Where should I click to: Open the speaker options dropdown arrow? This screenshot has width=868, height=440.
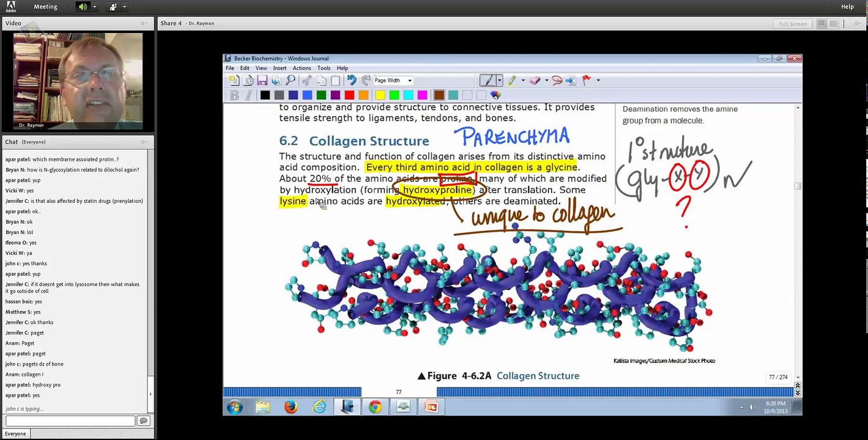pos(94,7)
